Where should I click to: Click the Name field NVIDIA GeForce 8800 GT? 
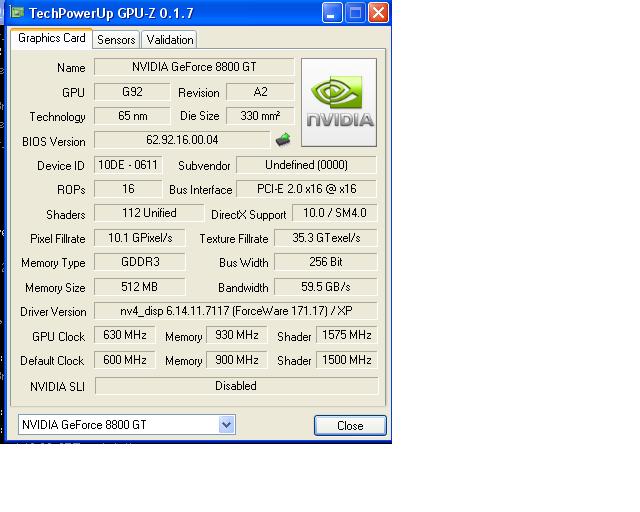pos(194,67)
